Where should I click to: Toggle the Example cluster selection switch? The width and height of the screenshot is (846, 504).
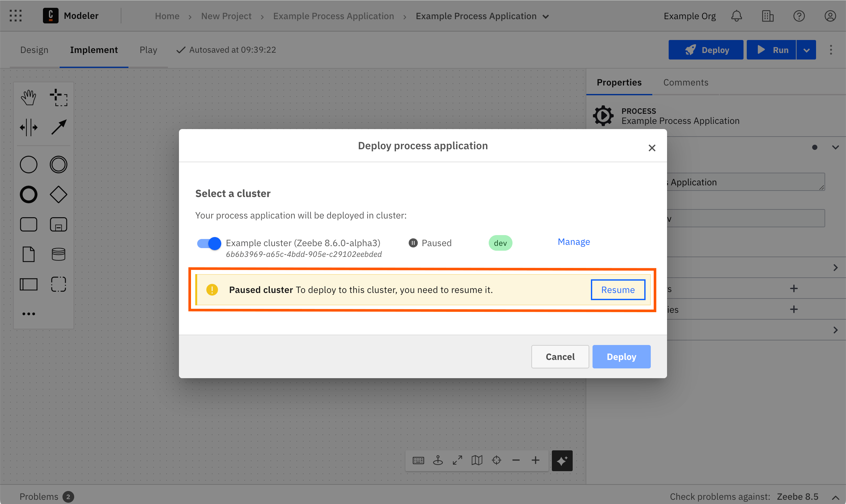[x=208, y=243]
